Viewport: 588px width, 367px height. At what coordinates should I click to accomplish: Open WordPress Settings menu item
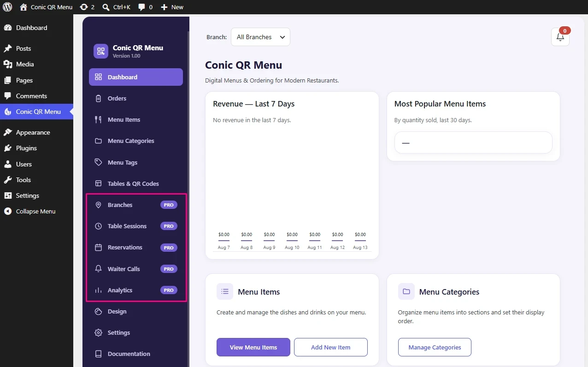point(37,195)
